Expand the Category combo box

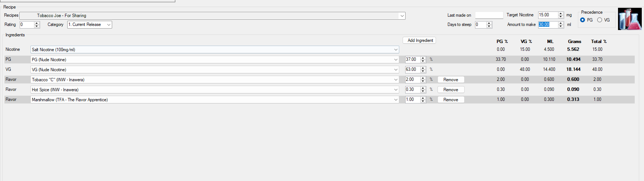pos(109,24)
